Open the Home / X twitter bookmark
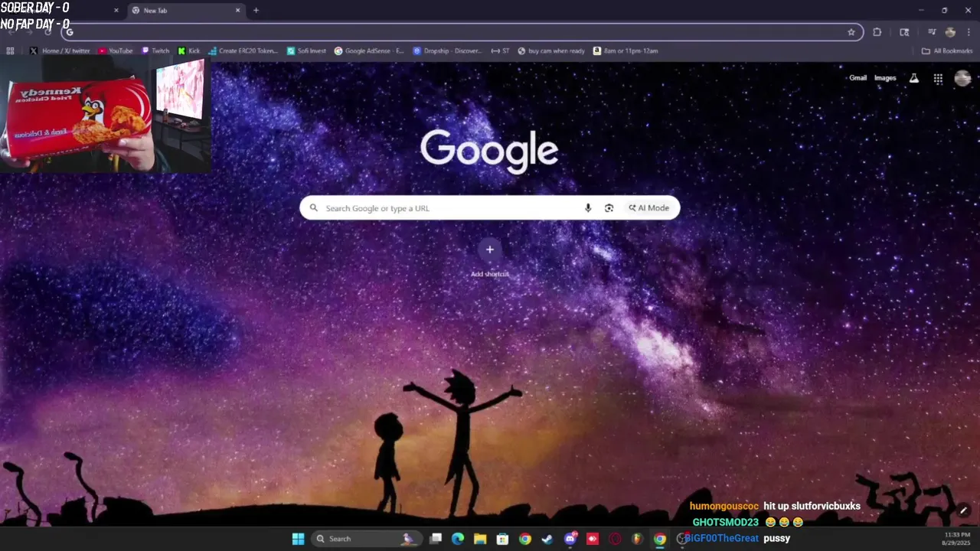This screenshot has height=551, width=980. click(60, 51)
